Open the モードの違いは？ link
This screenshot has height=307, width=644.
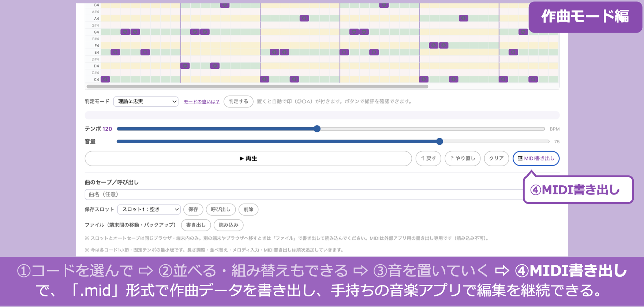[x=202, y=102]
